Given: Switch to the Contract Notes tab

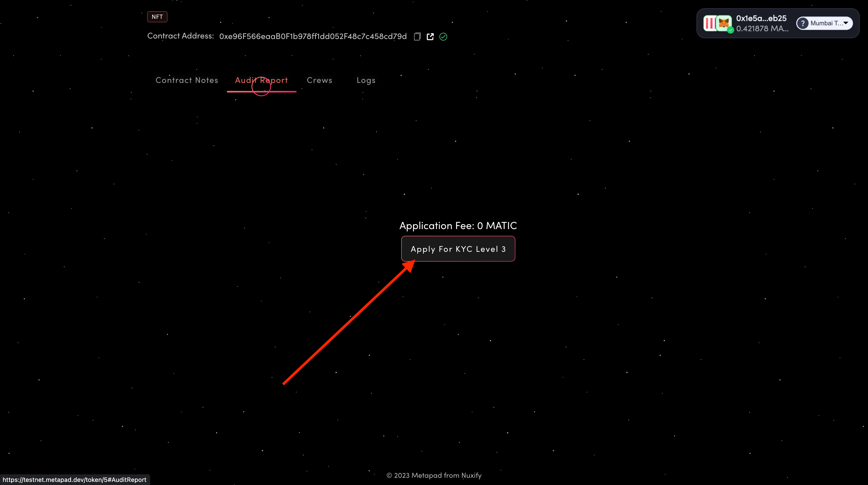Looking at the screenshot, I should point(187,80).
